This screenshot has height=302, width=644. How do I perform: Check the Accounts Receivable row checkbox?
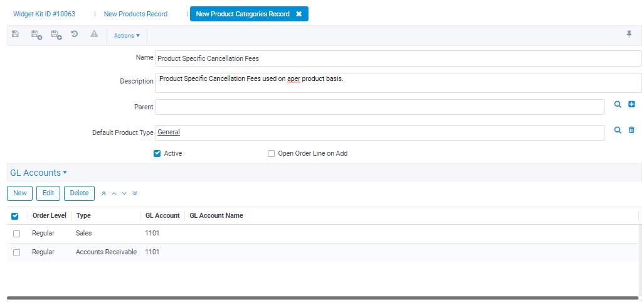[16, 252]
